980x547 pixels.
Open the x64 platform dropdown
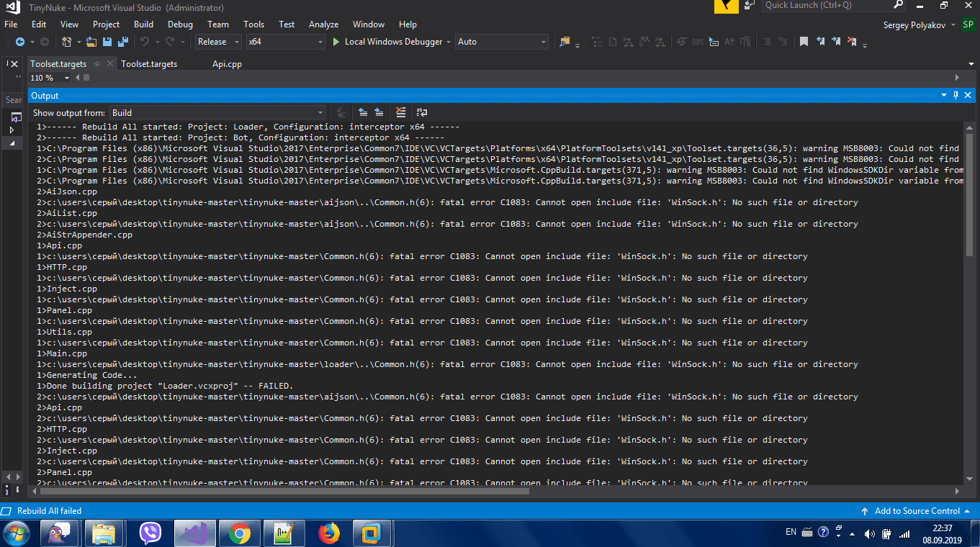point(285,42)
